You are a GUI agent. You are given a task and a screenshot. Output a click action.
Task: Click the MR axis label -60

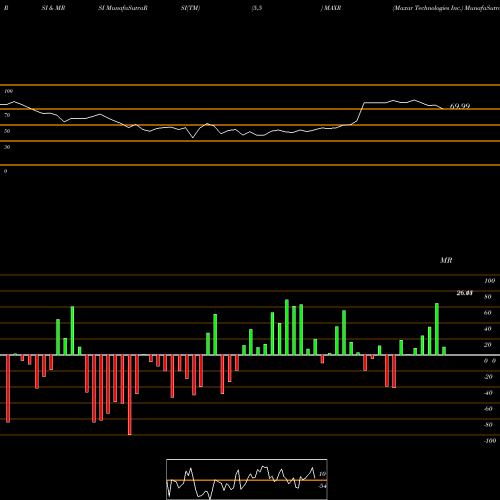point(488,409)
